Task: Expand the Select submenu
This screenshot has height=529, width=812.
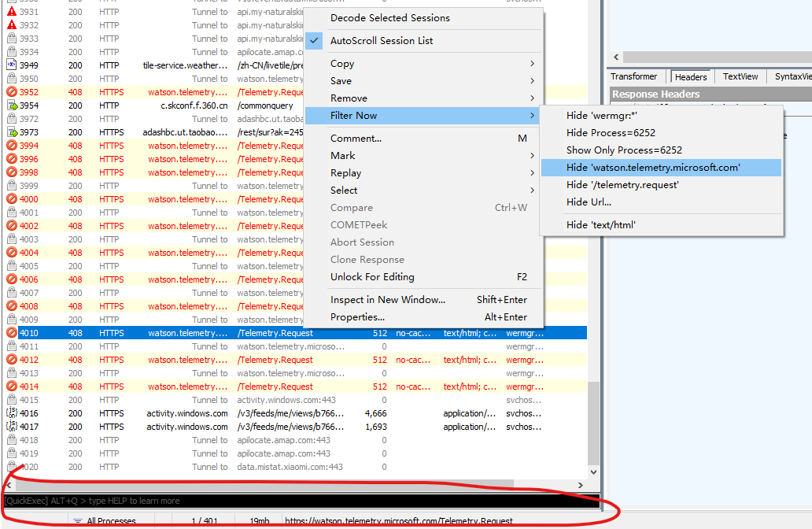Action: click(423, 191)
